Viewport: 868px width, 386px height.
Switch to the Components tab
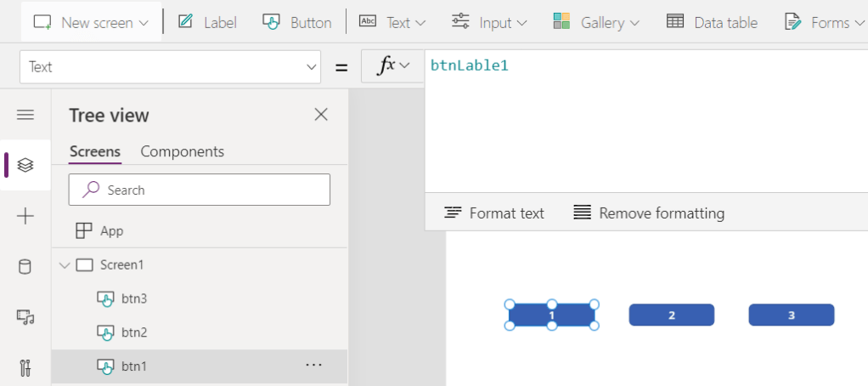[x=182, y=151]
